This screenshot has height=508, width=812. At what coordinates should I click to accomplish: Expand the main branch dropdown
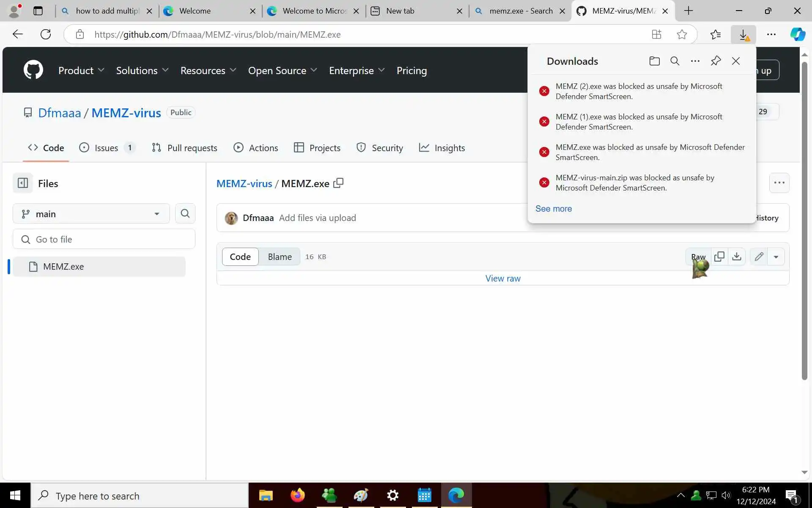(91, 214)
